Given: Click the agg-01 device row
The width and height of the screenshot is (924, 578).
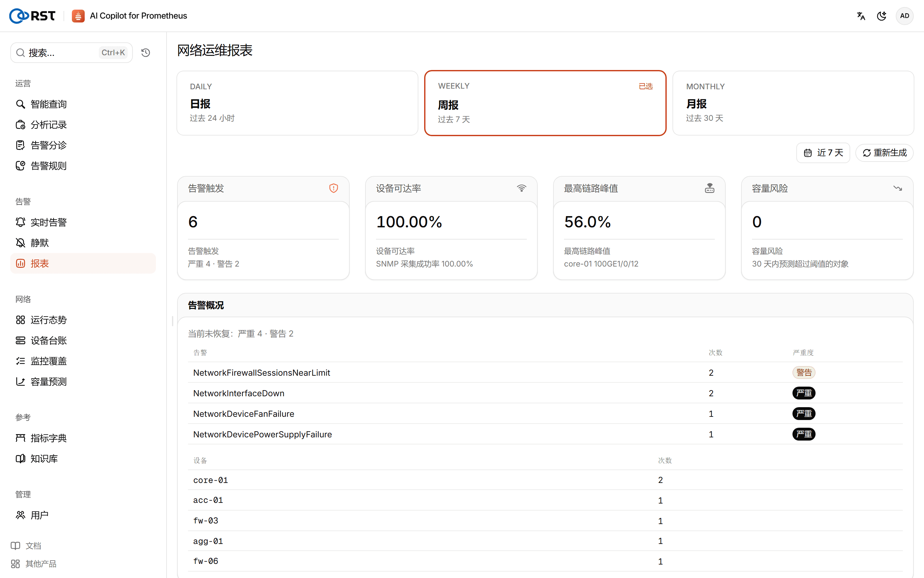Looking at the screenshot, I should pyautogui.click(x=545, y=541).
